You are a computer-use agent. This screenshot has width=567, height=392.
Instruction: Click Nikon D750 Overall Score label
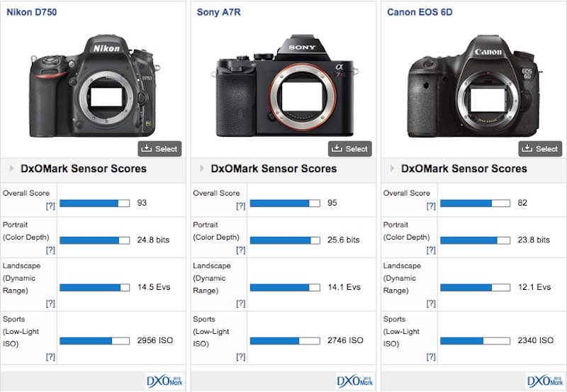coord(26,193)
